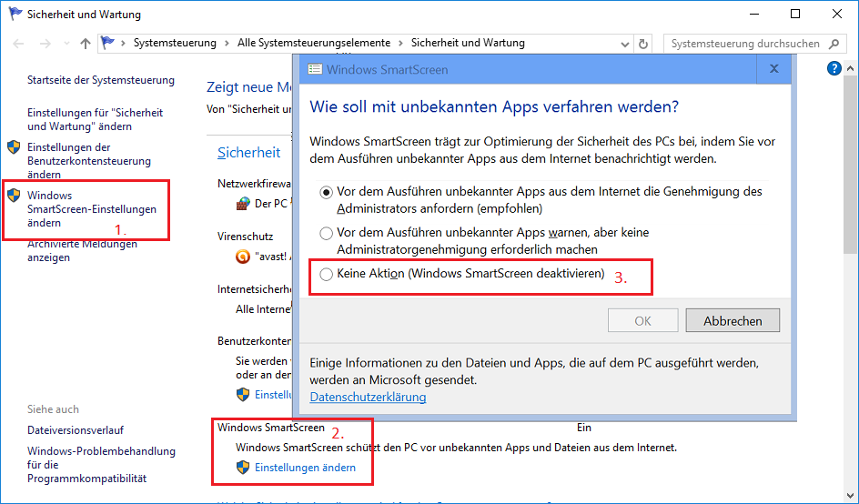859x504 pixels.
Task: Click the Windows SmartScreen dialog title icon
Action: point(315,69)
